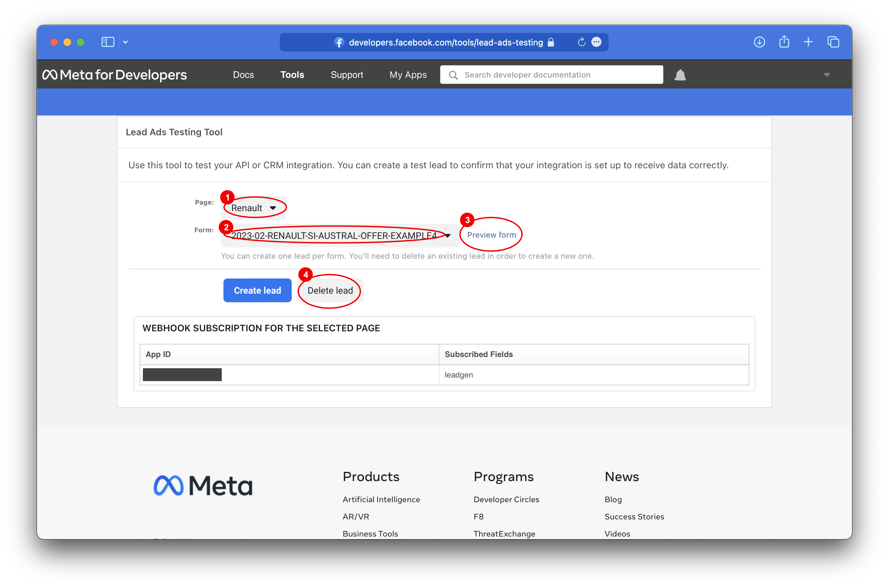The height and width of the screenshot is (588, 889).
Task: Reload the page using refresh icon
Action: pos(581,42)
